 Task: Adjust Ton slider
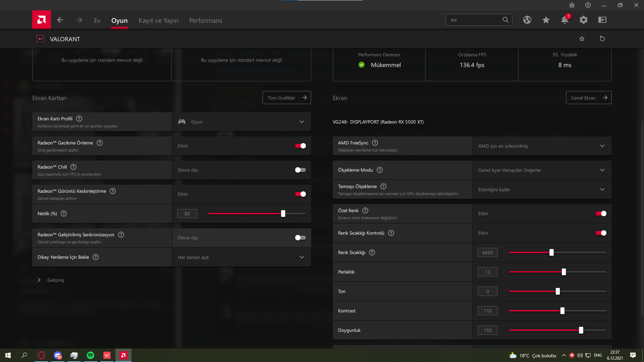[x=557, y=291]
